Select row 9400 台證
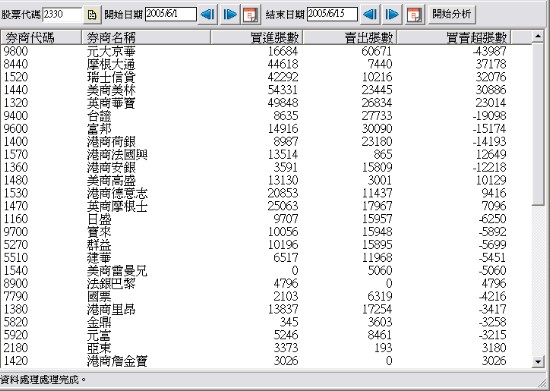The height and width of the screenshot is (391, 550). coord(266,116)
